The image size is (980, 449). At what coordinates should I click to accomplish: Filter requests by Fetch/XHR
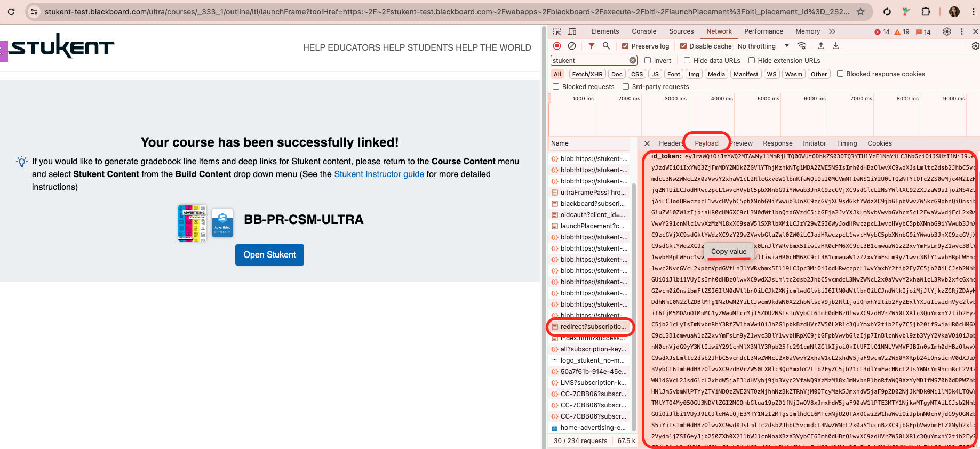pyautogui.click(x=587, y=74)
